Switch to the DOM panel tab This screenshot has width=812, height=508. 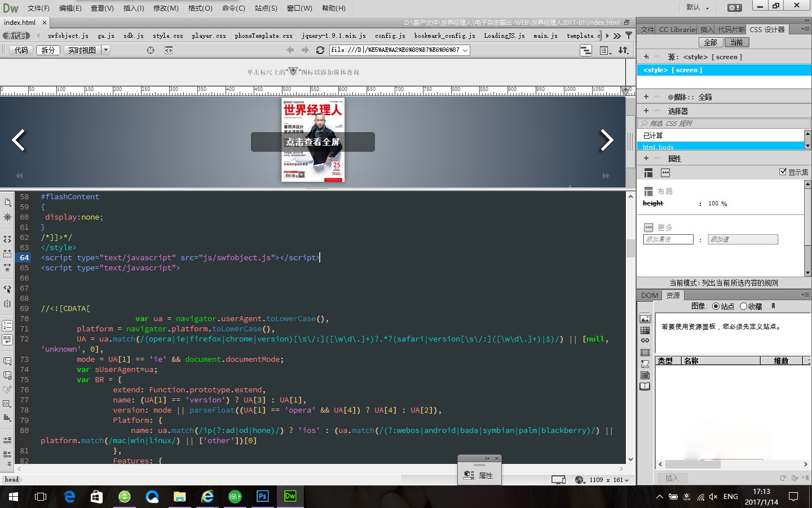click(650, 295)
